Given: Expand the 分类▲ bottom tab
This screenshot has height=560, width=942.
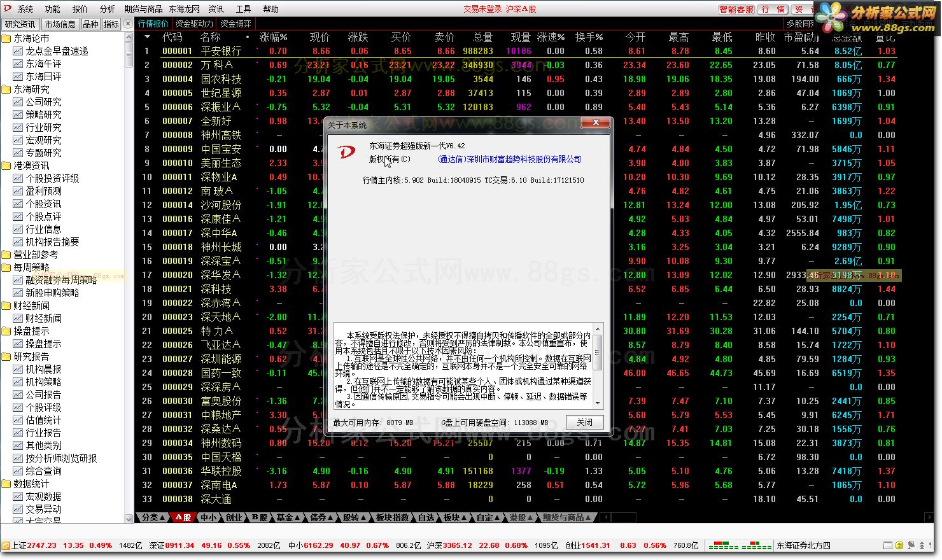Looking at the screenshot, I should pos(153,517).
